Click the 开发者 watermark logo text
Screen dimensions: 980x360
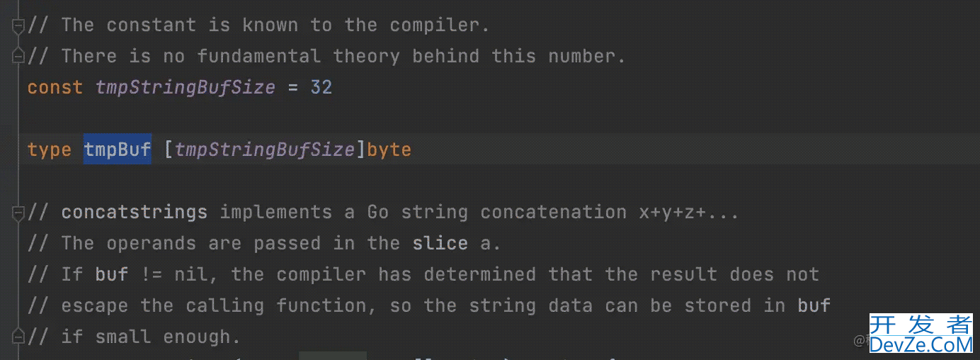[x=921, y=325]
